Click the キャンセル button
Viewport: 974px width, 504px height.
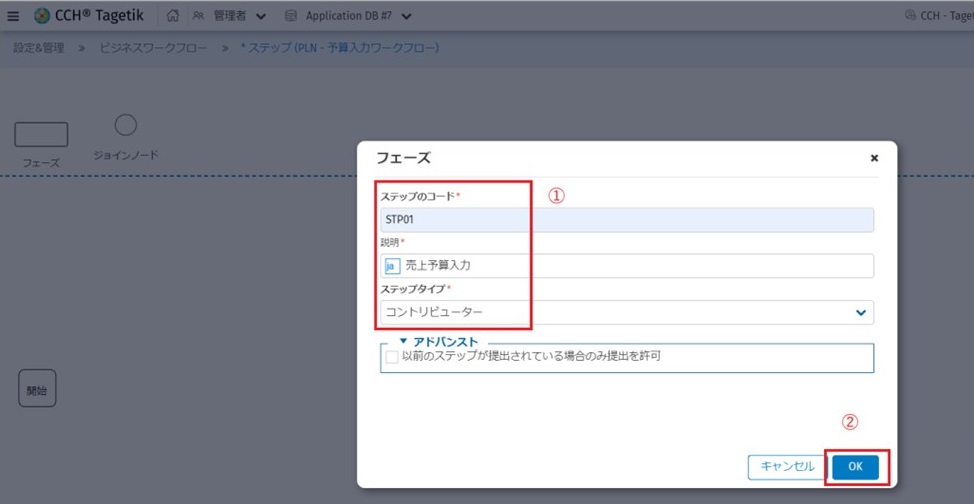787,466
